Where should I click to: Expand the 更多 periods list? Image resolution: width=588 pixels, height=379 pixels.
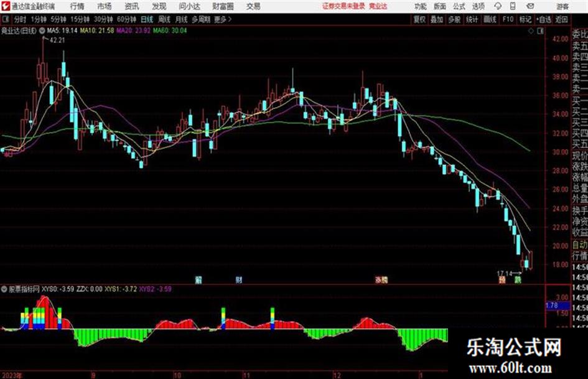(x=223, y=19)
